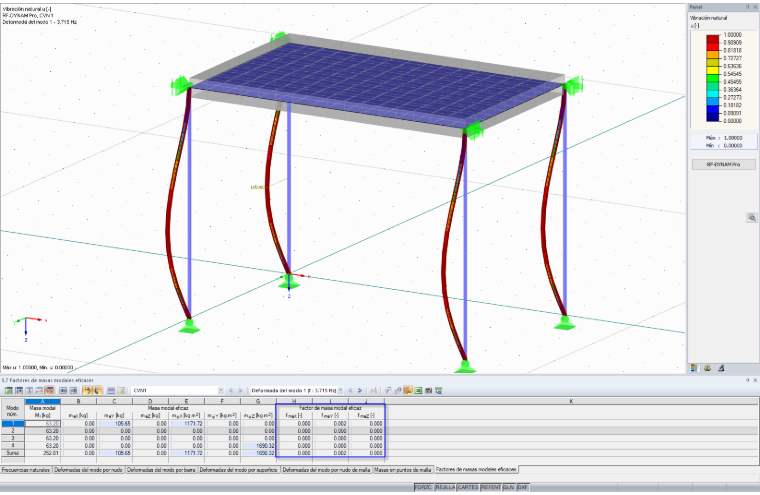The width and height of the screenshot is (760, 495).
Task: Click the print table toolbar icon
Action: (428, 390)
